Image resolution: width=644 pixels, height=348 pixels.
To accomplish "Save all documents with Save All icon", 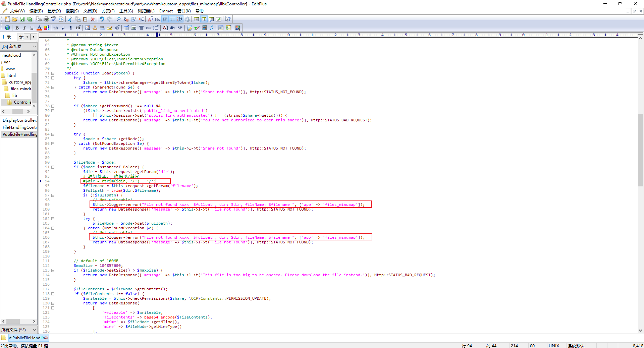I will coord(30,19).
